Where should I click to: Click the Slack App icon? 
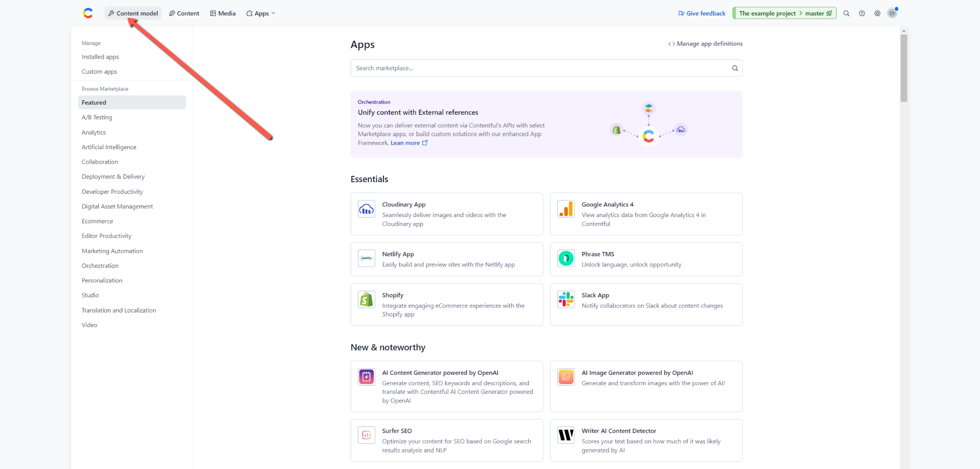pos(566,299)
